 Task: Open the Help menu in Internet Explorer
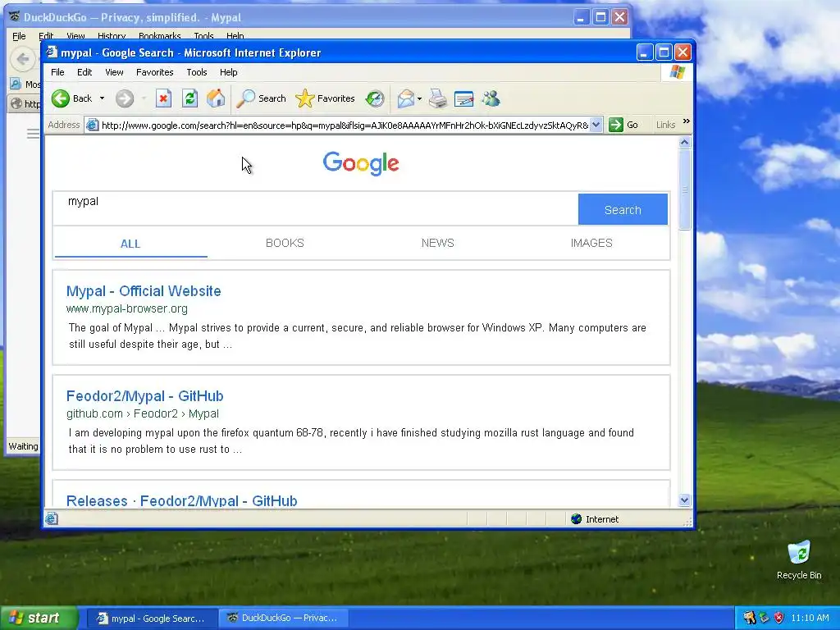tap(228, 72)
